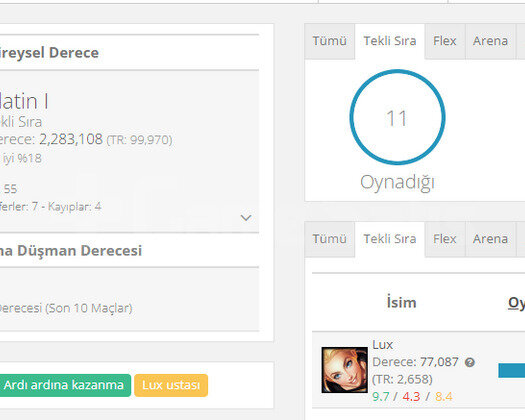This screenshot has height=420, width=525.
Task: Click the Lux (TR: 2,658) text
Action: pos(402,379)
